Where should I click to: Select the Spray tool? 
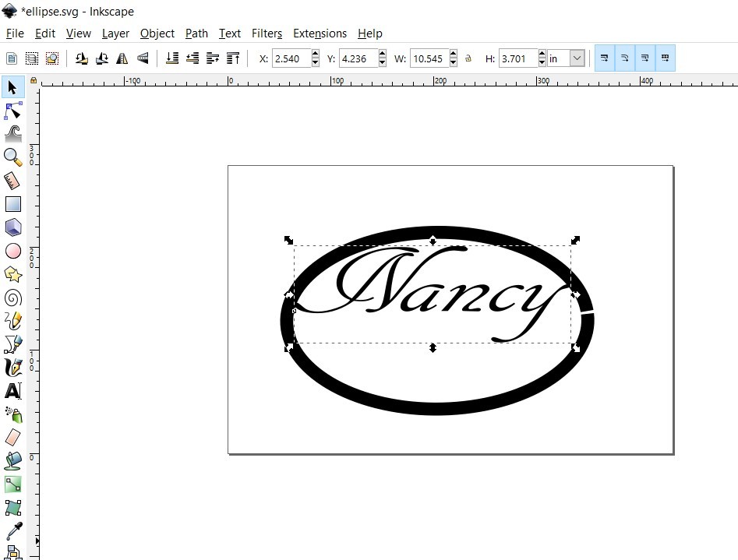(x=12, y=414)
